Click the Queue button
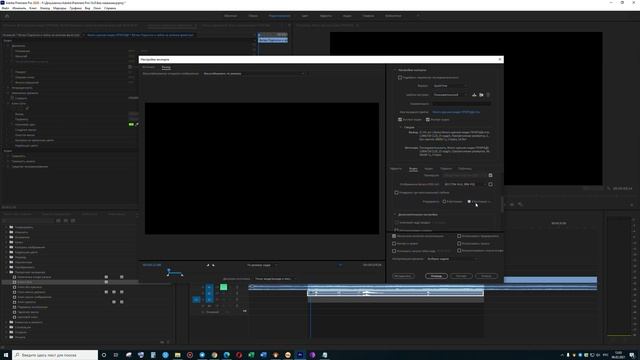Screen dimensions: 640x360 pos(436,276)
